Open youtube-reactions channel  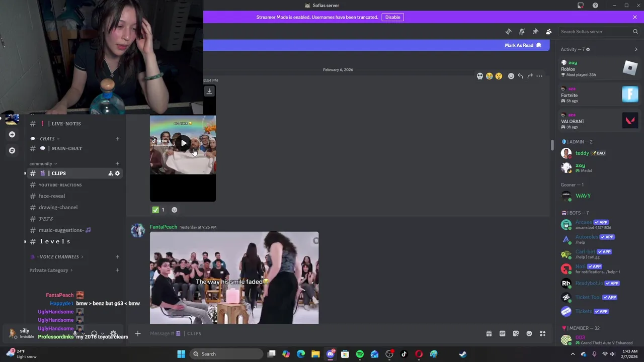point(60,185)
